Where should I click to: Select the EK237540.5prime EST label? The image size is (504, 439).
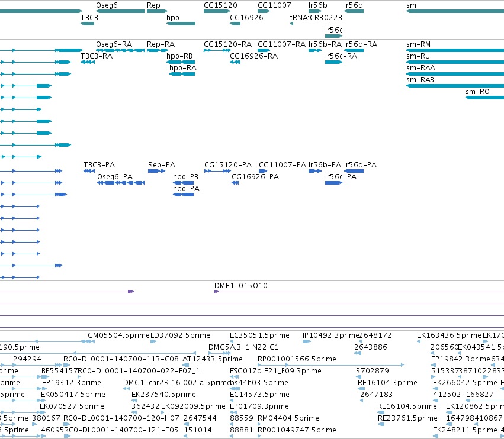pyautogui.click(x=163, y=395)
